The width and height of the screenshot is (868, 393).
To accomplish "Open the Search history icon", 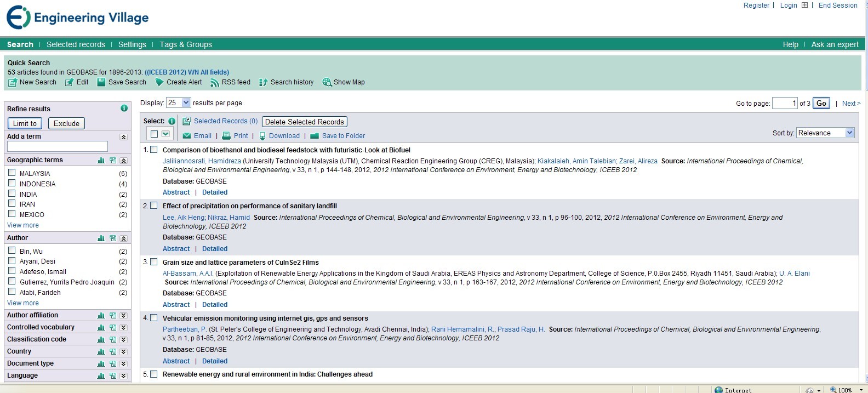I will [264, 82].
